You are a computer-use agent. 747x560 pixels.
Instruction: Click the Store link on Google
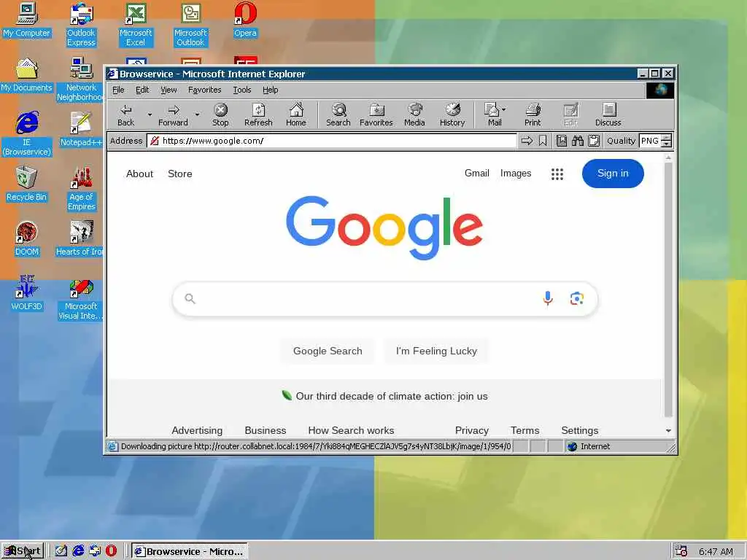[x=180, y=174]
